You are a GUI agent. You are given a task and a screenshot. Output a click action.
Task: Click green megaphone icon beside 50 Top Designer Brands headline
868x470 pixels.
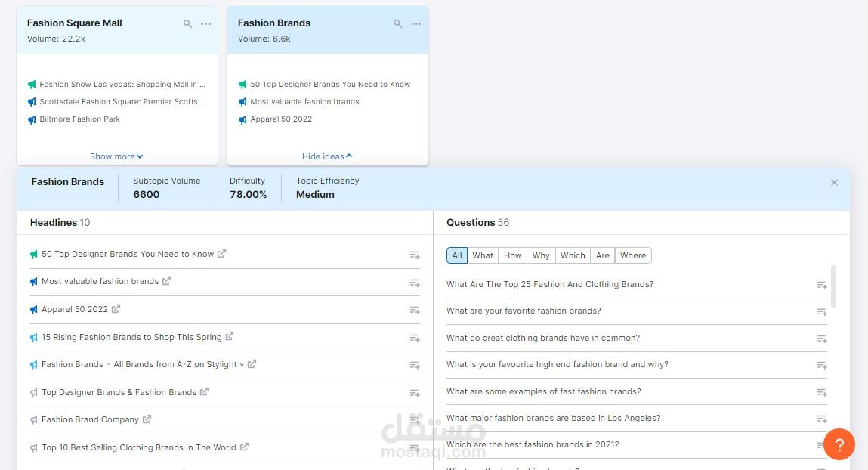pos(34,254)
